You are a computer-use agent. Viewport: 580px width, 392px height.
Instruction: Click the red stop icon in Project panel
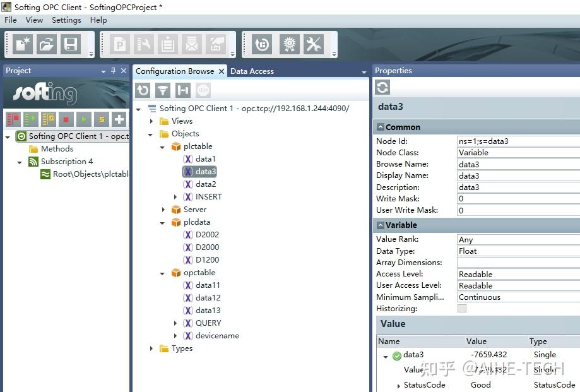66,119
